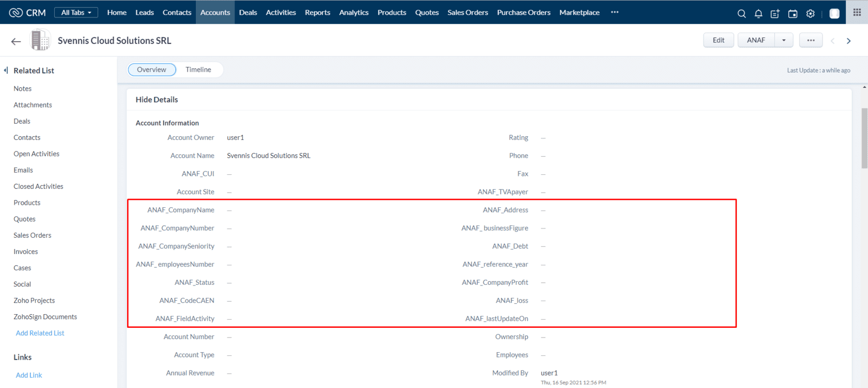
Task: Open the Reports tab
Action: click(x=317, y=12)
